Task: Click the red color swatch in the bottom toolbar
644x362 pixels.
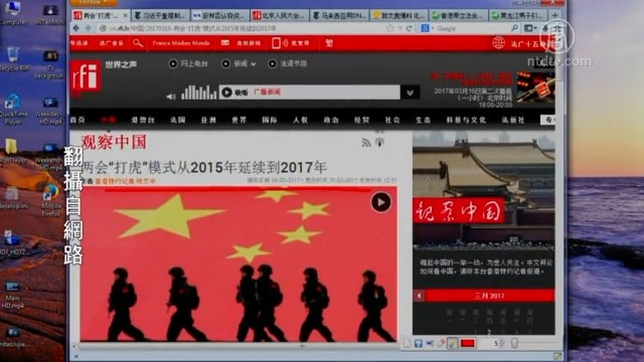Action: 467,343
